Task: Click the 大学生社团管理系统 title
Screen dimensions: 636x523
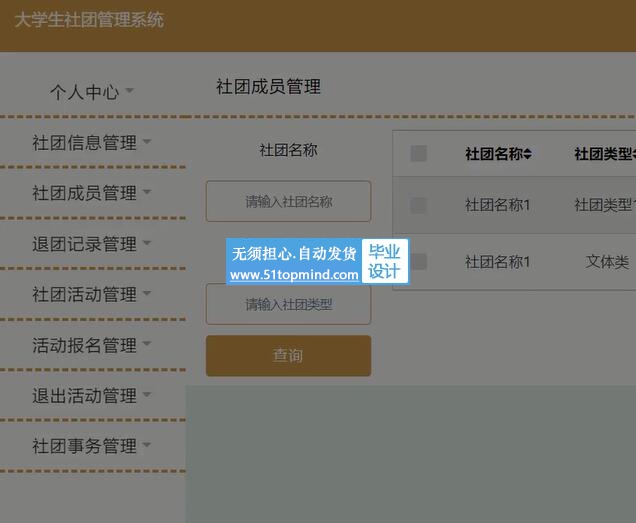Action: coord(89,20)
